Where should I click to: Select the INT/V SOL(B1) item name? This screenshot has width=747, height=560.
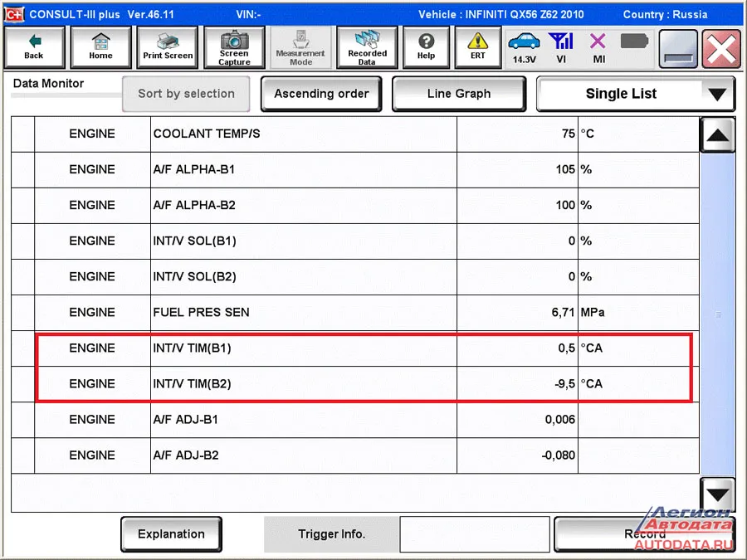click(194, 241)
